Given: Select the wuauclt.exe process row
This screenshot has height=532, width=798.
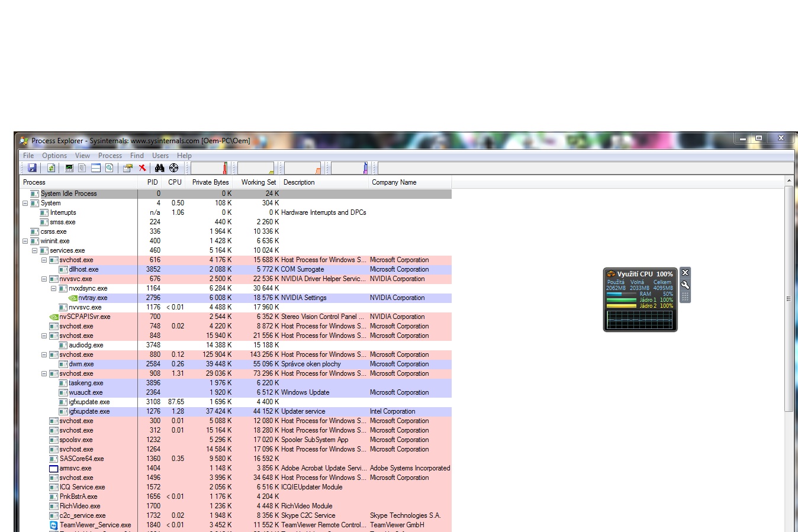Looking at the screenshot, I should pyautogui.click(x=237, y=392).
